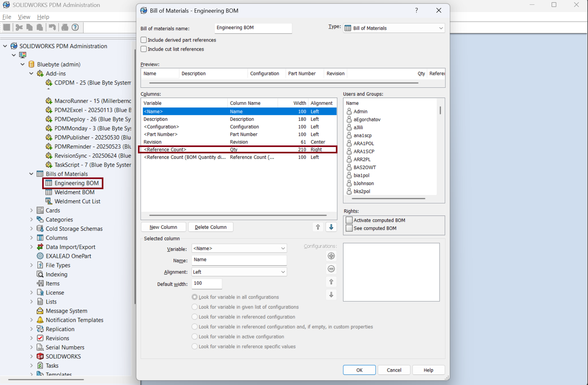This screenshot has height=385, width=588.
Task: Click OK to save the BOM
Action: (359, 370)
